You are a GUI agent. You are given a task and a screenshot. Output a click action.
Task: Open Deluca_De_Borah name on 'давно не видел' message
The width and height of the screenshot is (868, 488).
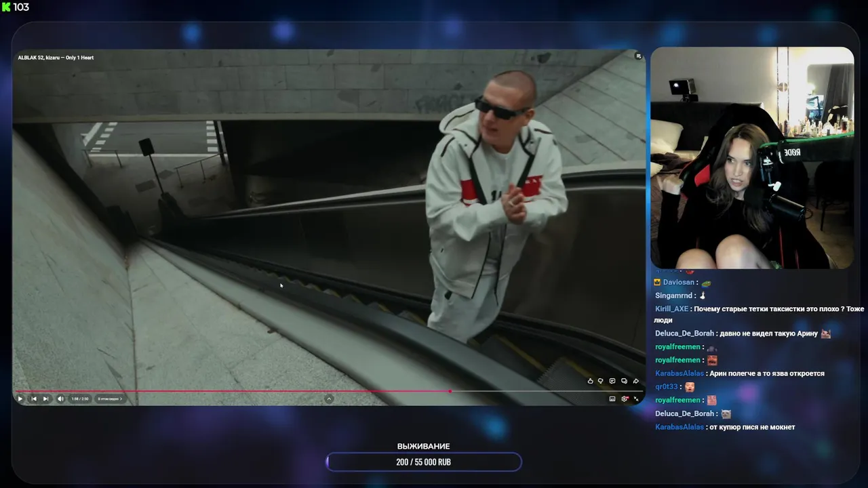[x=684, y=333]
